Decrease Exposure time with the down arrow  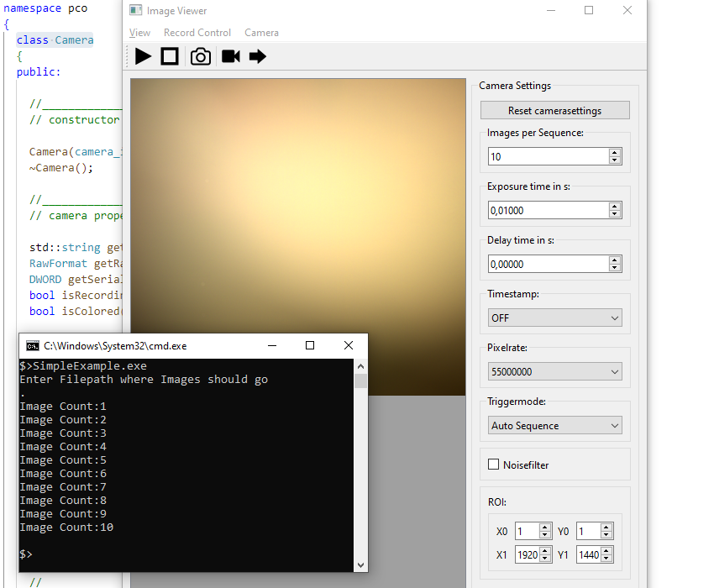point(615,214)
